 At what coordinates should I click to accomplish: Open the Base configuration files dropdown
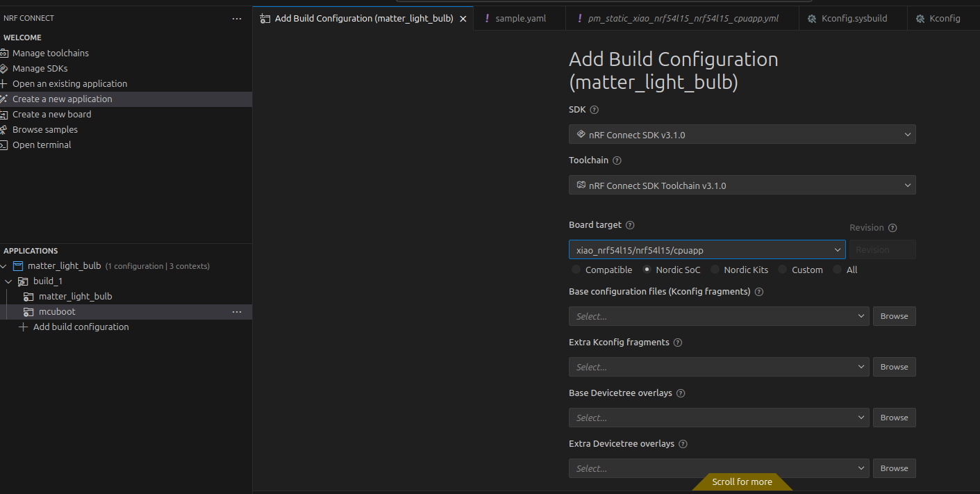719,316
